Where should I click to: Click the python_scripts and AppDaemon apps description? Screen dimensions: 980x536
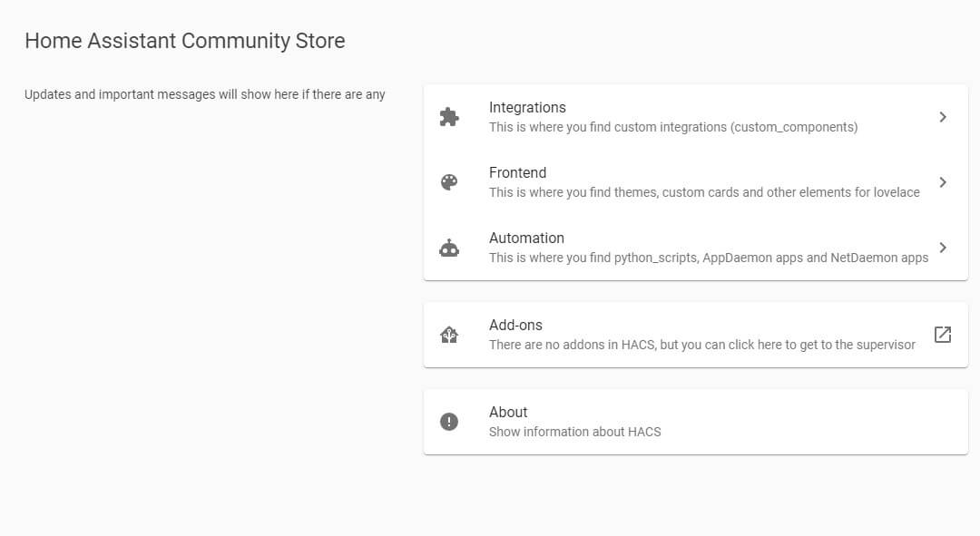click(x=708, y=258)
